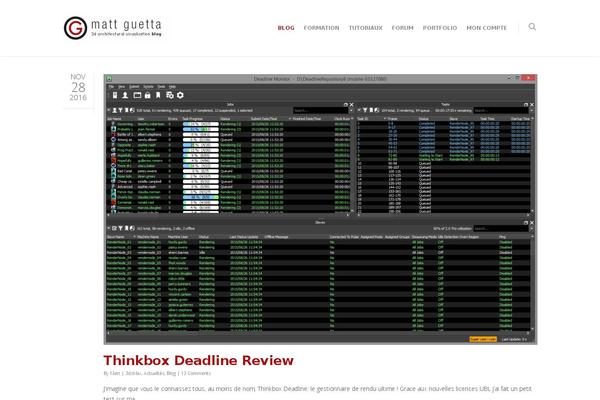Click the Matt Guetta logo icon
The image size is (600, 400).
[75, 27]
